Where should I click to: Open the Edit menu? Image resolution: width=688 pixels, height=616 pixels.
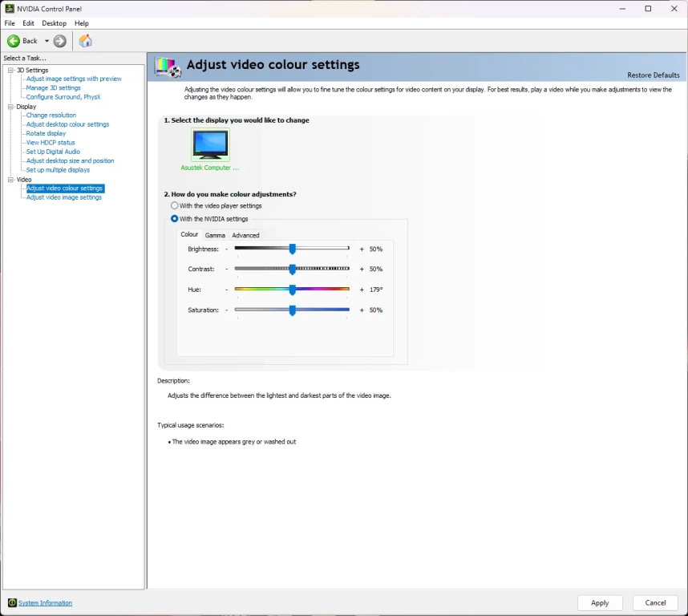[x=29, y=23]
